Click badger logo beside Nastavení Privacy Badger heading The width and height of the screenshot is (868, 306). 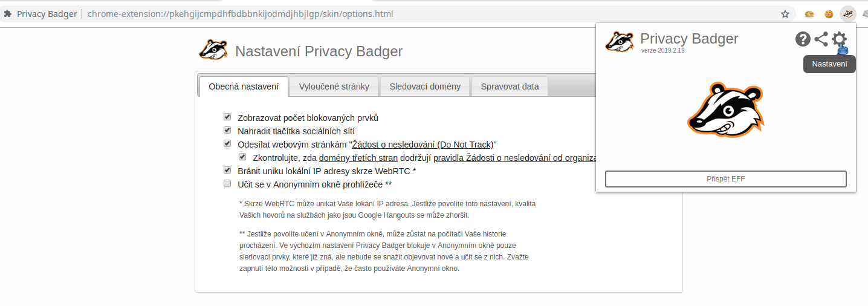click(213, 50)
